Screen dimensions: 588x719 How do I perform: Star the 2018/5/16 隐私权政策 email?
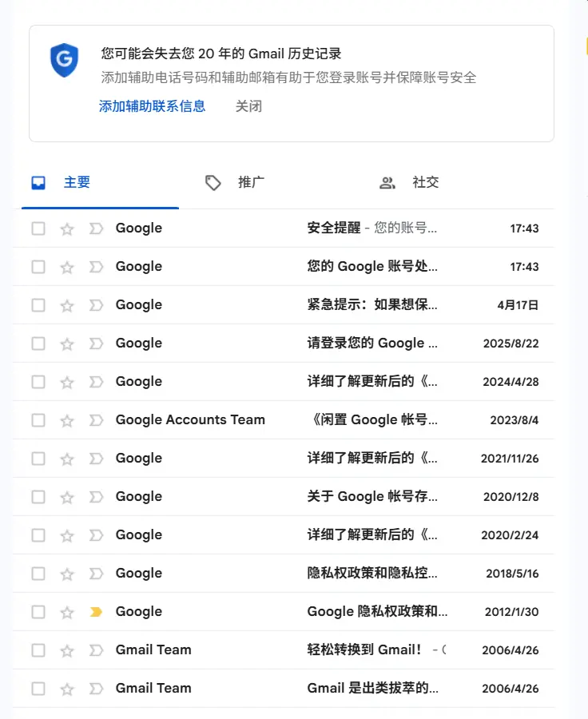coord(67,574)
